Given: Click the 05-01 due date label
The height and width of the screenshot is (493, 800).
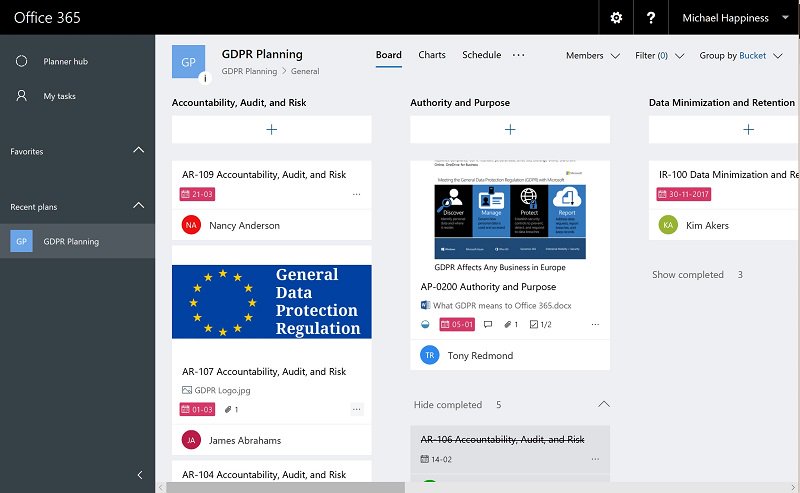Looking at the screenshot, I should tap(457, 325).
